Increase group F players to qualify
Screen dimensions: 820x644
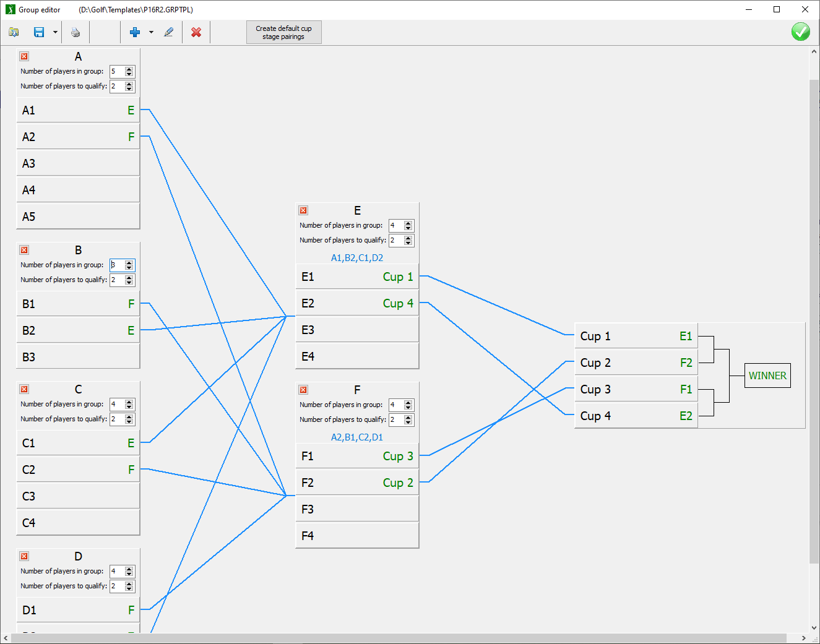(408, 418)
